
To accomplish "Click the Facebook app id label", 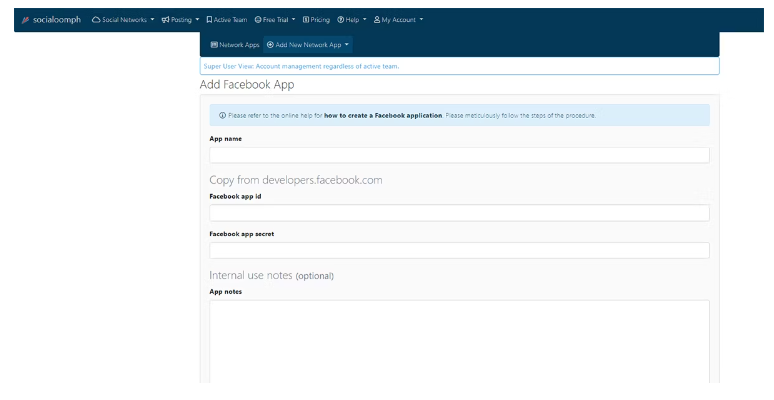I will coord(235,197).
